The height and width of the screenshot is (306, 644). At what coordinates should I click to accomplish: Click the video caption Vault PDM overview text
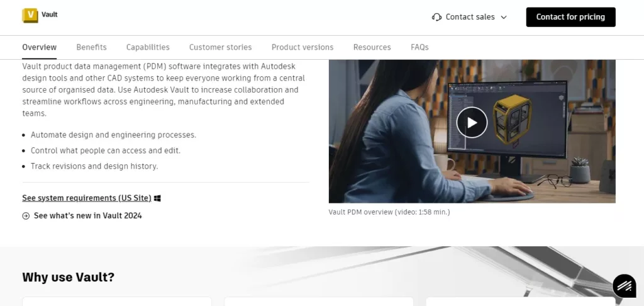389,212
